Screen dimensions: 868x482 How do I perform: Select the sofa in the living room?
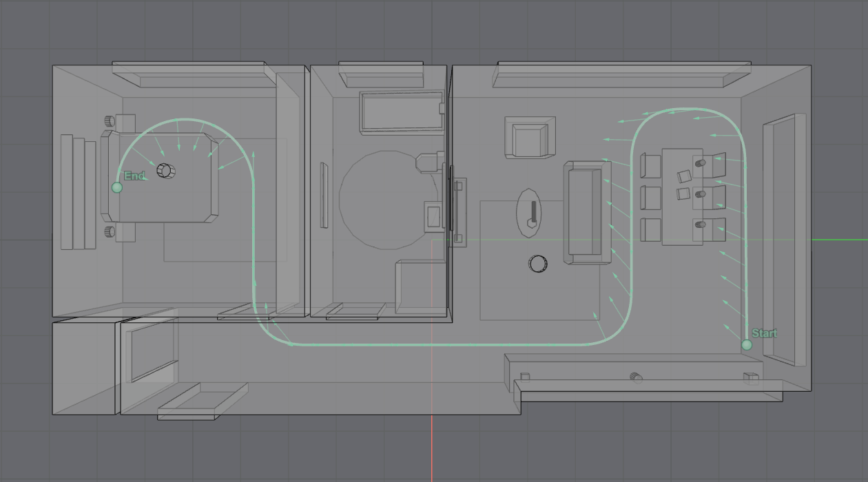[587, 213]
